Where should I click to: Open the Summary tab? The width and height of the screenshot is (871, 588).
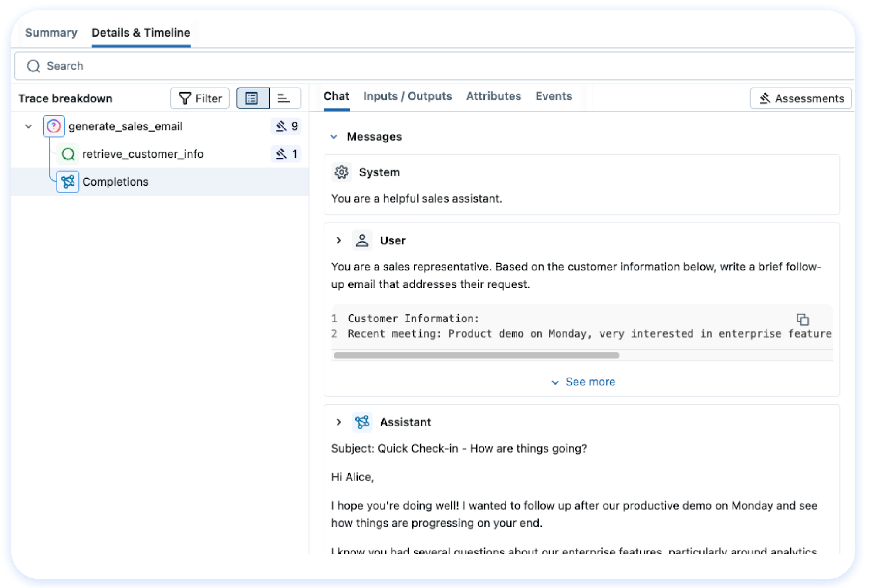point(51,33)
